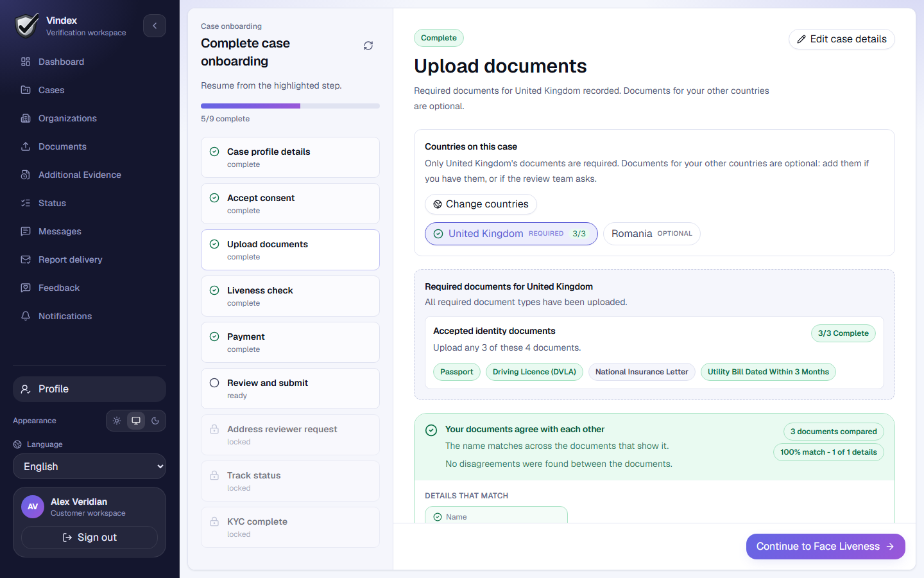
Task: Open the Accept consent step
Action: 290,204
